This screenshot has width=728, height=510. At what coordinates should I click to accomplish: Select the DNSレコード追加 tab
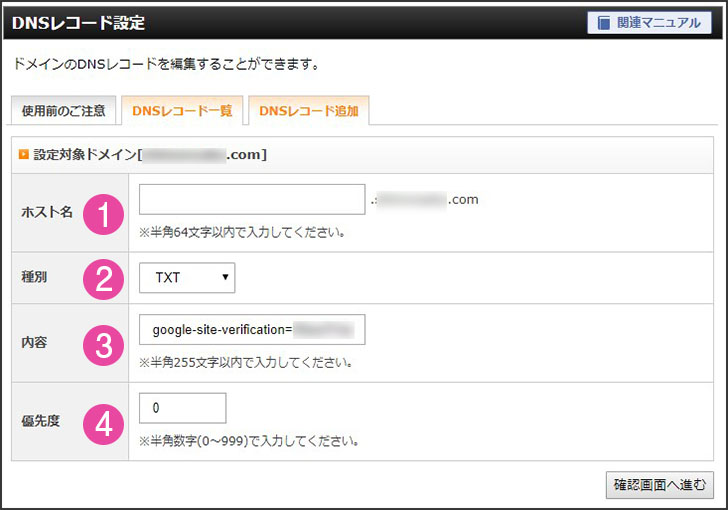308,110
